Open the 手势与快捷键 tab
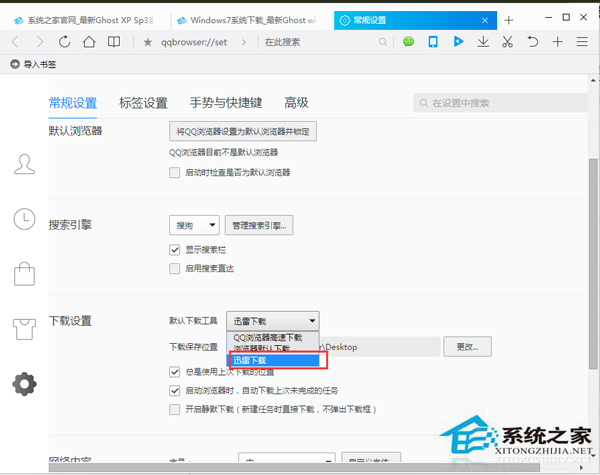The height and width of the screenshot is (475, 600). 226,103
